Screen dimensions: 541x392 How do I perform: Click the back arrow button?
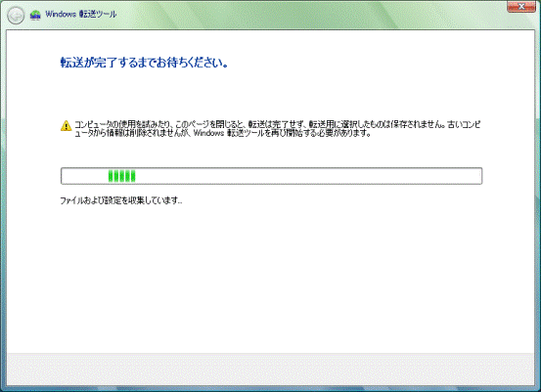point(16,16)
